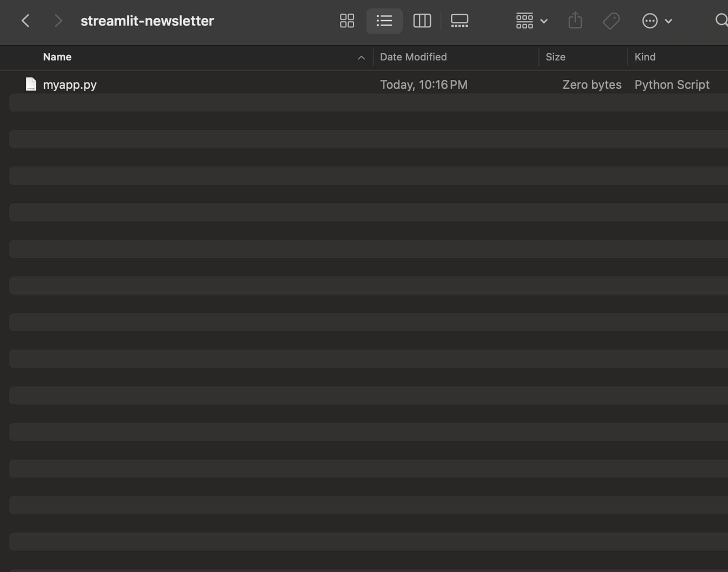The image size is (728, 572).
Task: Click the Search icon
Action: (x=721, y=20)
